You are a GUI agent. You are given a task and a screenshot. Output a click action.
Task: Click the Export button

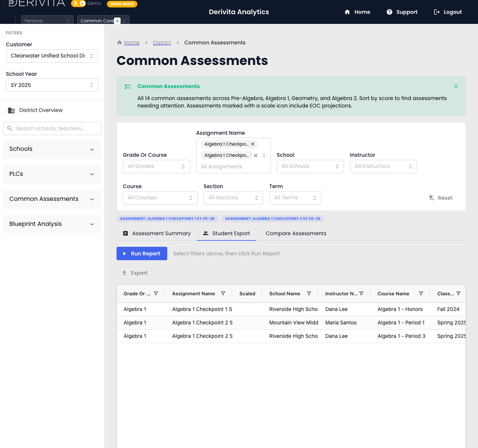(x=135, y=273)
